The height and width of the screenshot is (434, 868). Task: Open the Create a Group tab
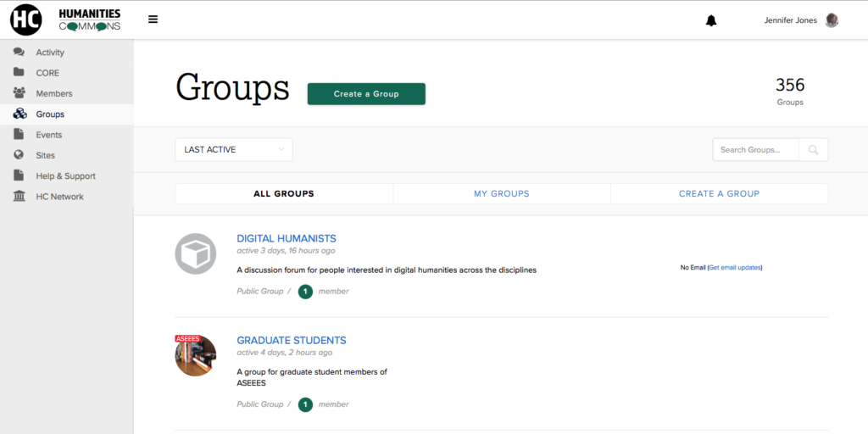coord(719,194)
